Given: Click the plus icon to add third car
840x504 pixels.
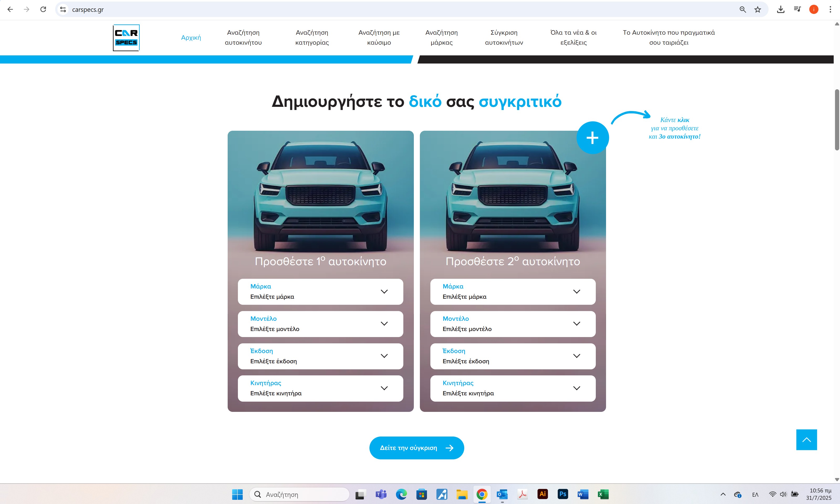Looking at the screenshot, I should click(x=592, y=138).
